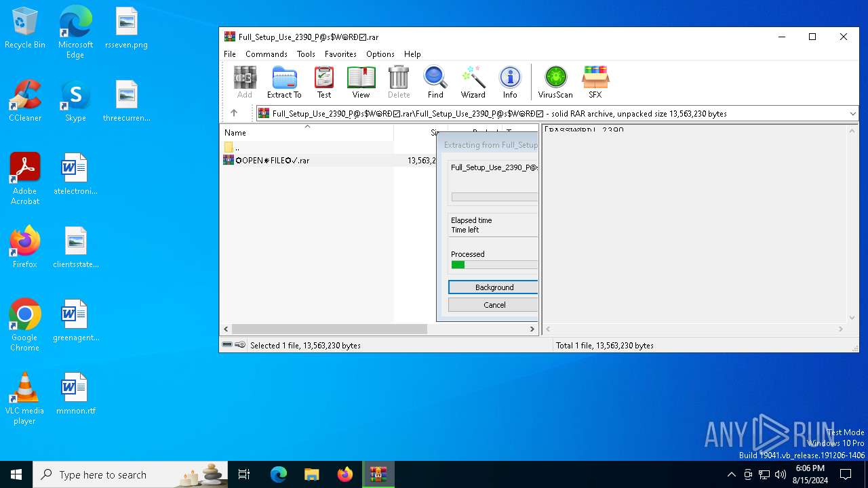Select atelectroni Word document on desktop
The width and height of the screenshot is (868, 488).
[x=75, y=174]
